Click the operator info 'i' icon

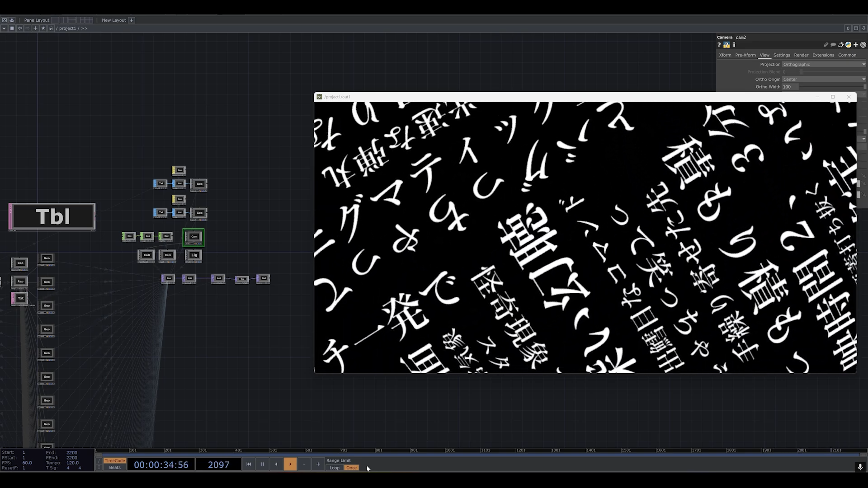pyautogui.click(x=734, y=45)
